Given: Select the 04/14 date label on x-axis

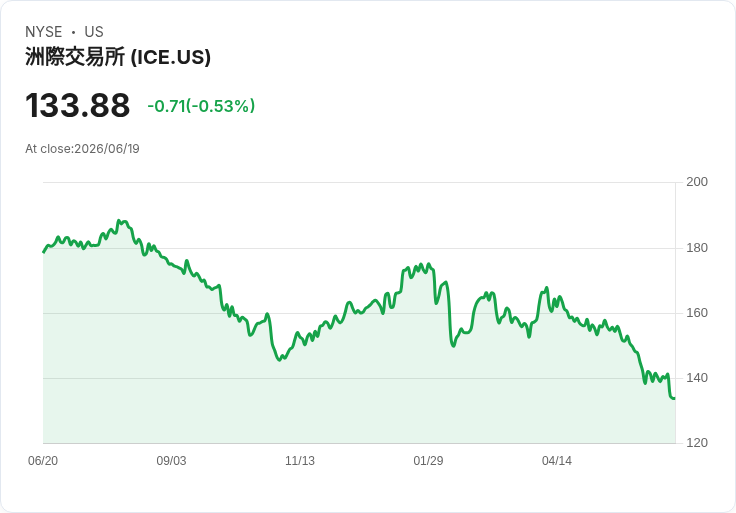Looking at the screenshot, I should click(x=557, y=461).
